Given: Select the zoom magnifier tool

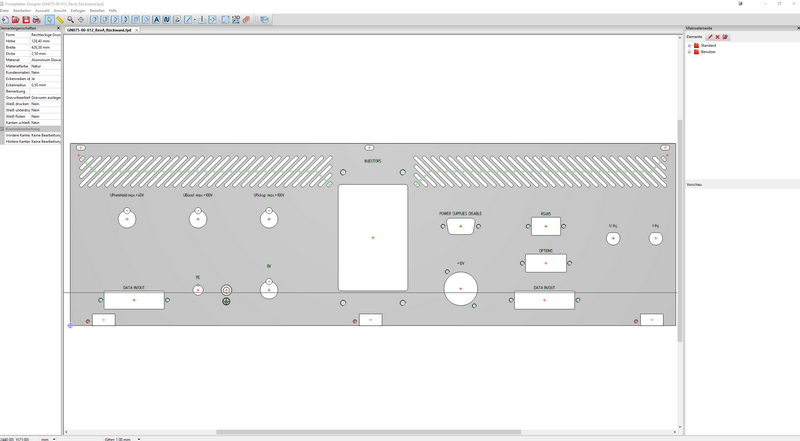Looking at the screenshot, I should point(70,19).
